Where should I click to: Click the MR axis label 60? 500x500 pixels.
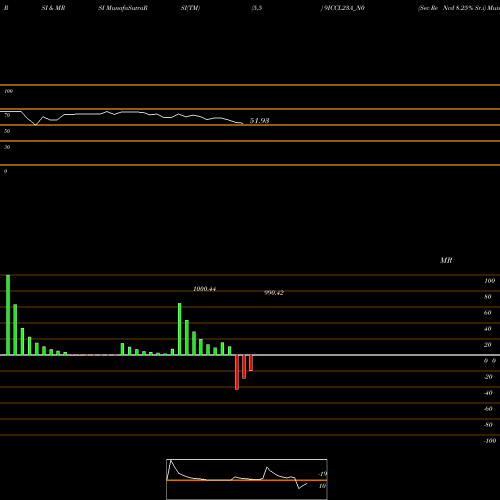click(488, 313)
